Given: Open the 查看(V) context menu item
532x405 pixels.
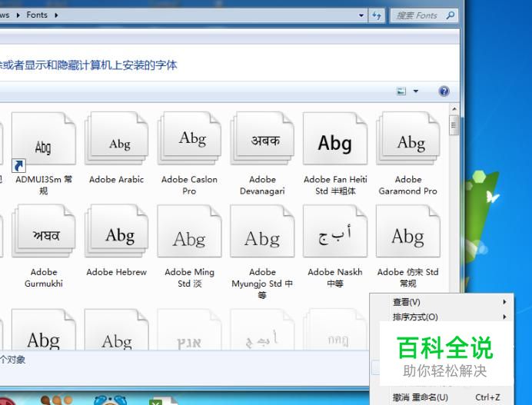Looking at the screenshot, I should click(x=442, y=302).
